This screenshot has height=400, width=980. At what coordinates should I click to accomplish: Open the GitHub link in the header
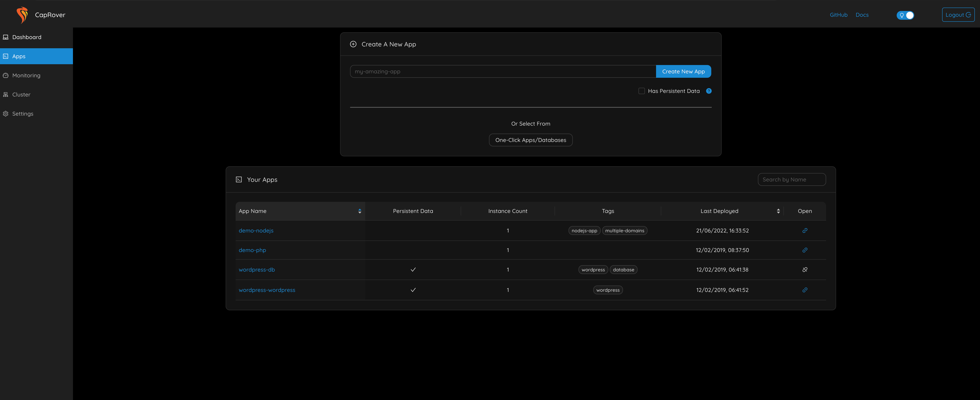[x=838, y=15]
